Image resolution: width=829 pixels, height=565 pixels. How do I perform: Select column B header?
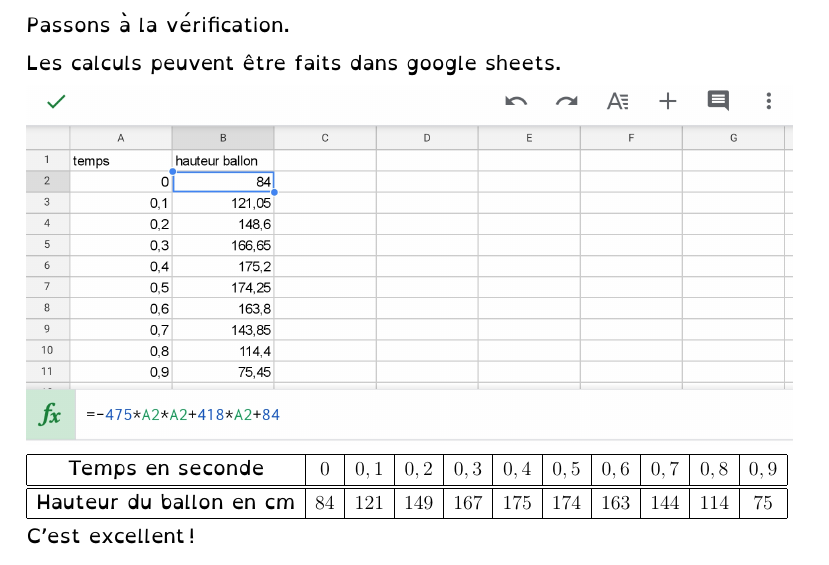click(223, 138)
